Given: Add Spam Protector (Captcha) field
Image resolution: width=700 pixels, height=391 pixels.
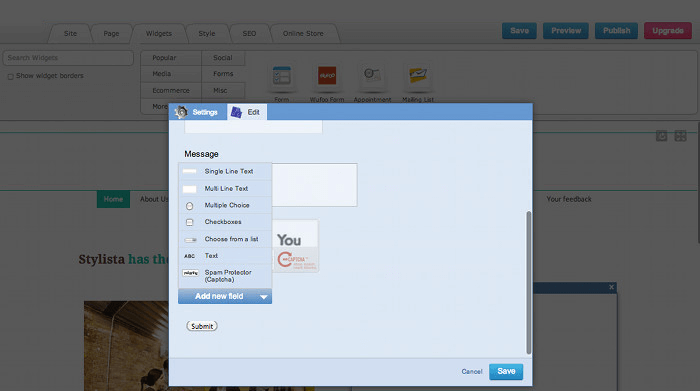Looking at the screenshot, I should (x=225, y=276).
